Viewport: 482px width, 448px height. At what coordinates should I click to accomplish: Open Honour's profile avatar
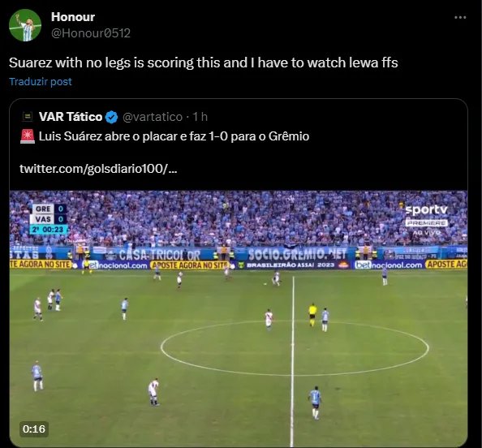[25, 25]
